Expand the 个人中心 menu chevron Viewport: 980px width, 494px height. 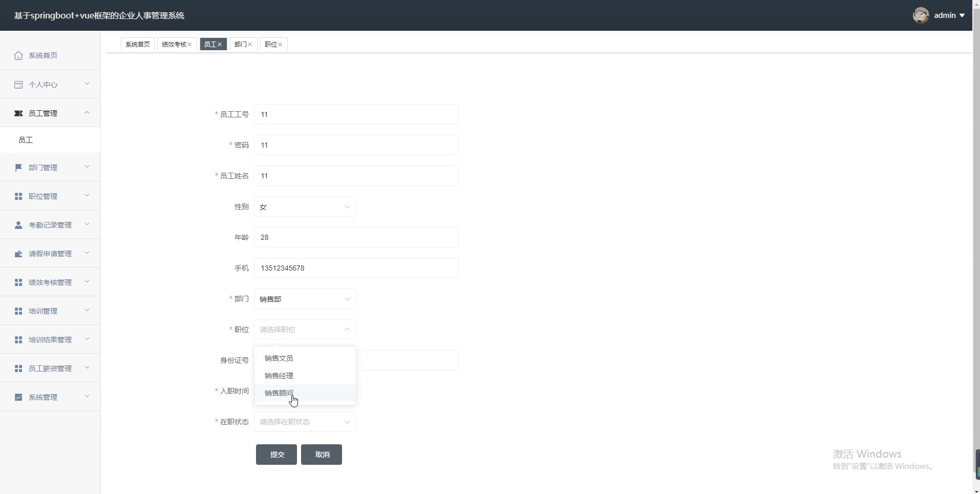pyautogui.click(x=87, y=84)
